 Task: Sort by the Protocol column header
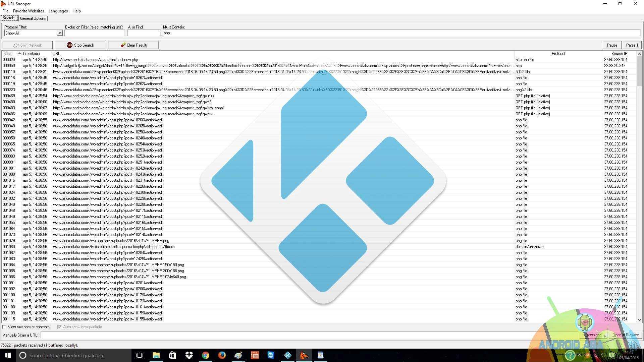click(558, 54)
